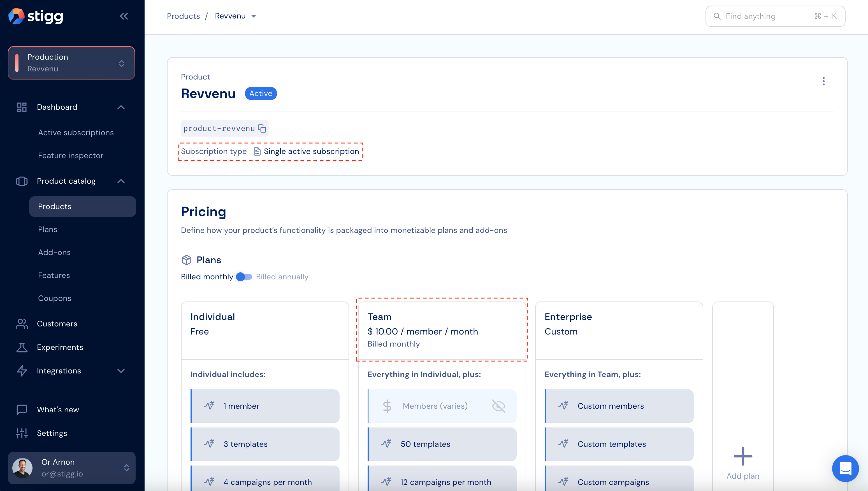
Task: Click the Custom members entitlement row
Action: click(x=619, y=406)
